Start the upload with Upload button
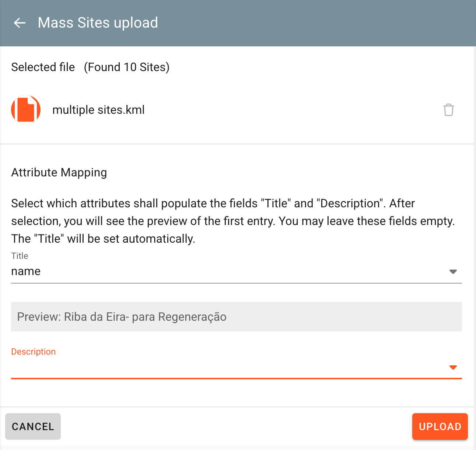 click(440, 426)
